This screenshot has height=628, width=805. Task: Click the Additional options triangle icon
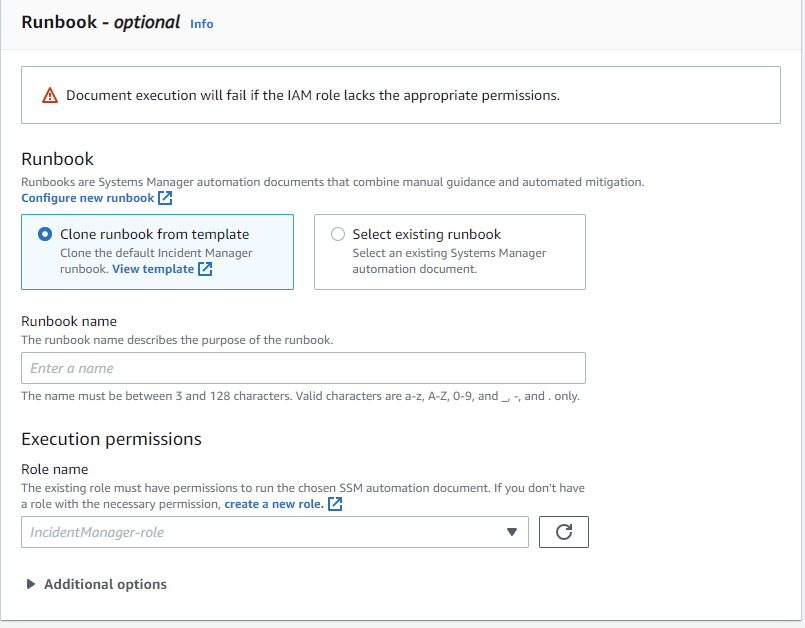(x=31, y=584)
